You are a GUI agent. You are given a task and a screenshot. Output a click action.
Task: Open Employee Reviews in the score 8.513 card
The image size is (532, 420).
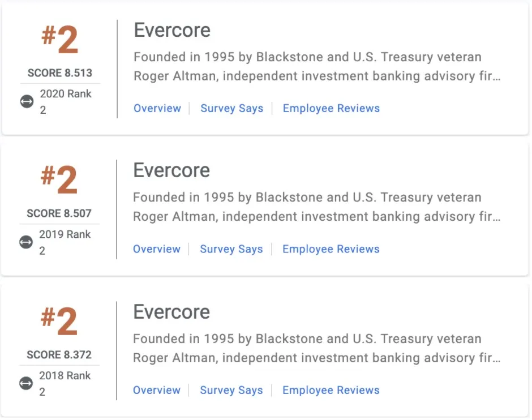click(331, 109)
